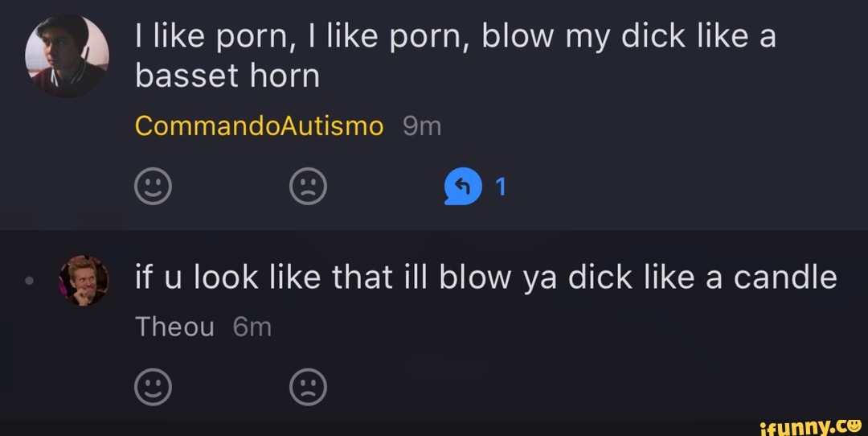868x436 pixels.
Task: Visit Theou's username link
Action: coord(174,327)
